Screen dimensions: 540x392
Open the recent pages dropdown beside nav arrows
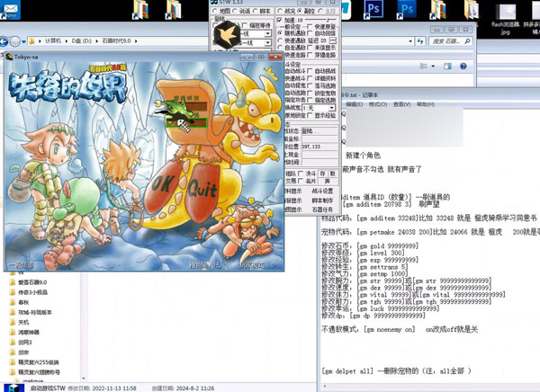(23, 41)
